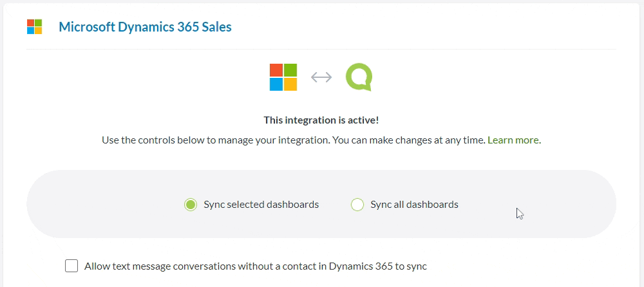Click the blue square of large Microsoft logo

(276, 84)
